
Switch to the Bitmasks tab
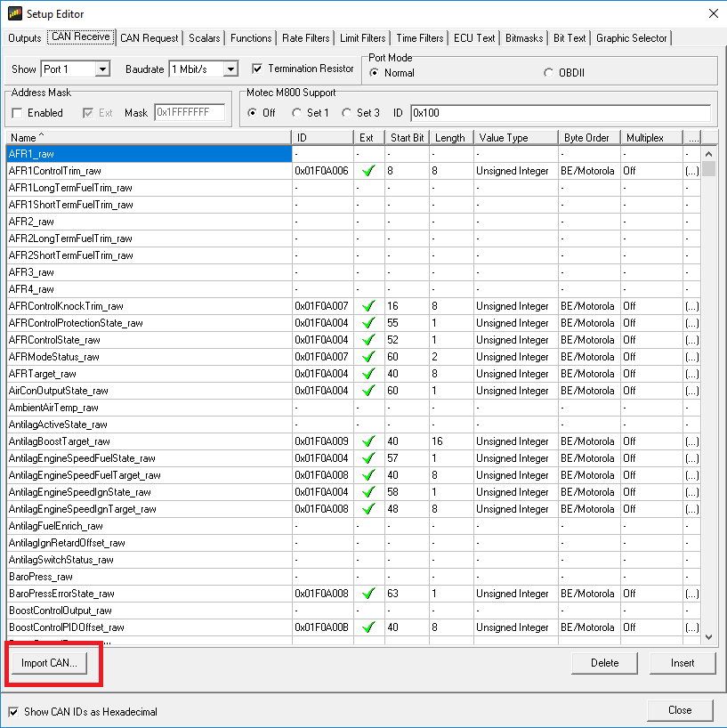[x=524, y=38]
